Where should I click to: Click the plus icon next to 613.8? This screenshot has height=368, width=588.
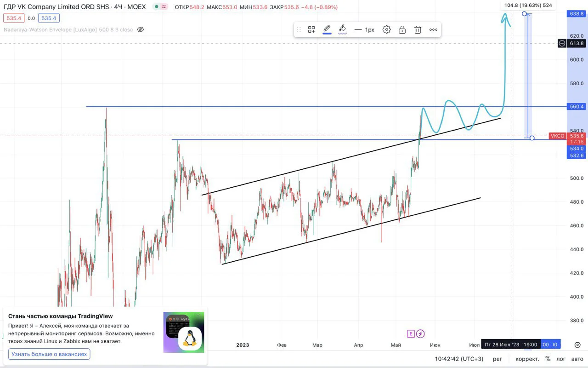(x=562, y=43)
